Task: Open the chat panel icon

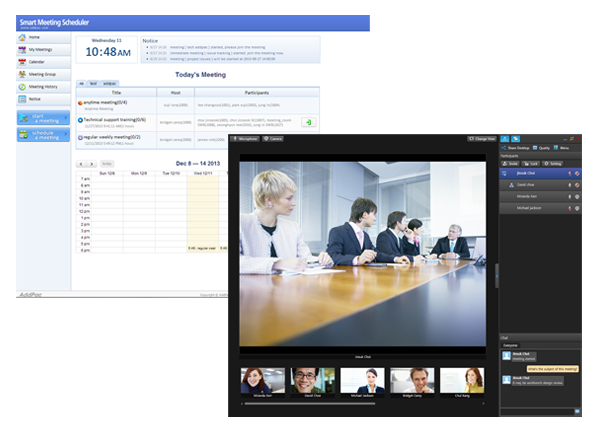Action: 515,139
